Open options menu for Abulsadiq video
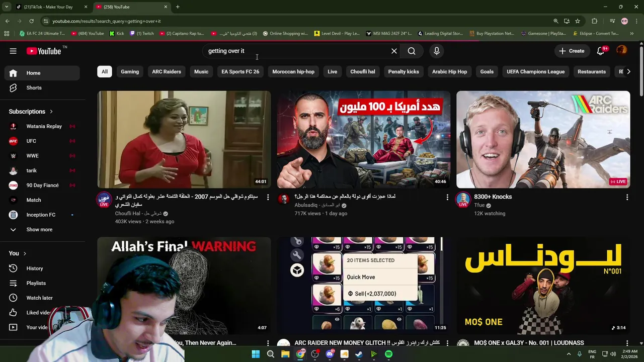The height and width of the screenshot is (362, 644). tap(447, 198)
